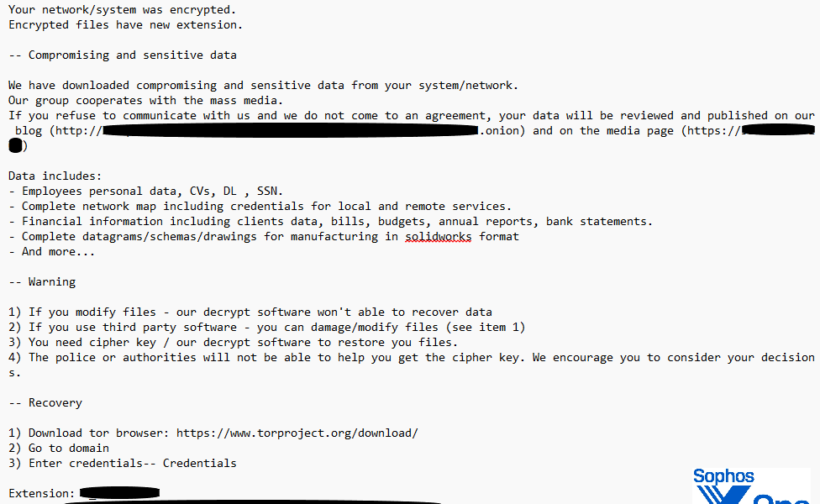Click the "Financial information including clients data" line
This screenshot has width=820, height=504.
(330, 222)
